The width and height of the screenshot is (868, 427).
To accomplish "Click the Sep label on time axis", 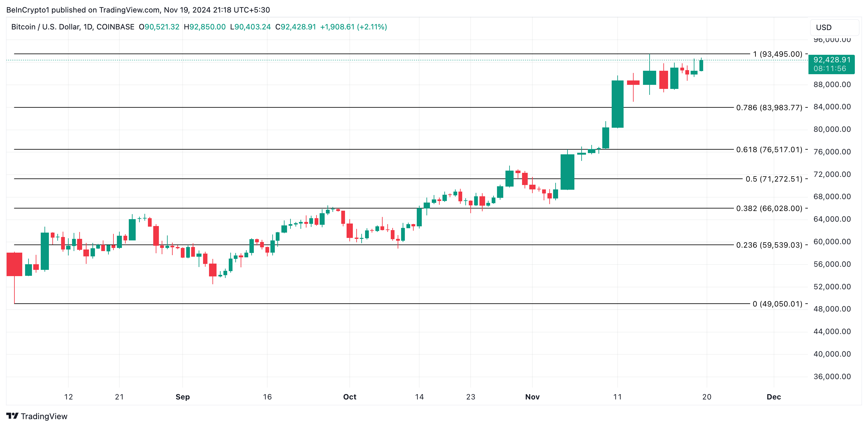I will [x=183, y=397].
